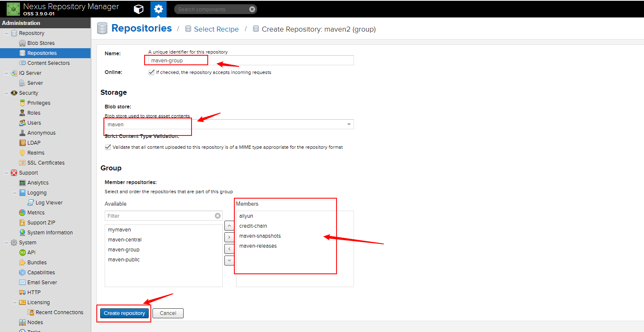Open the Users icon item

(x=22, y=123)
